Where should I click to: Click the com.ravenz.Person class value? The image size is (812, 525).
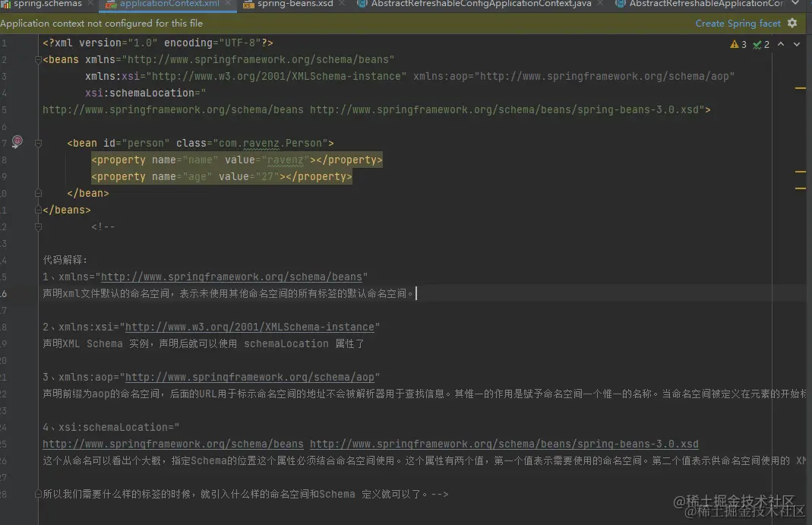pyautogui.click(x=270, y=144)
